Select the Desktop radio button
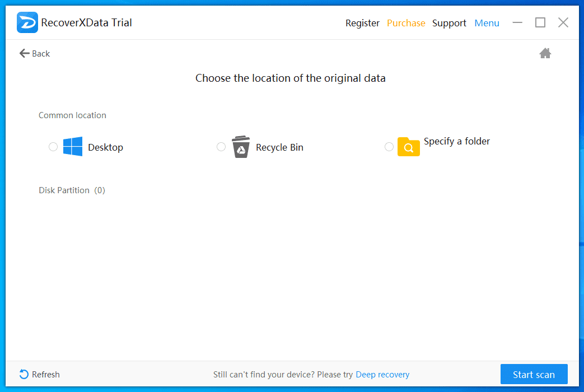584x392 pixels. pyautogui.click(x=53, y=147)
